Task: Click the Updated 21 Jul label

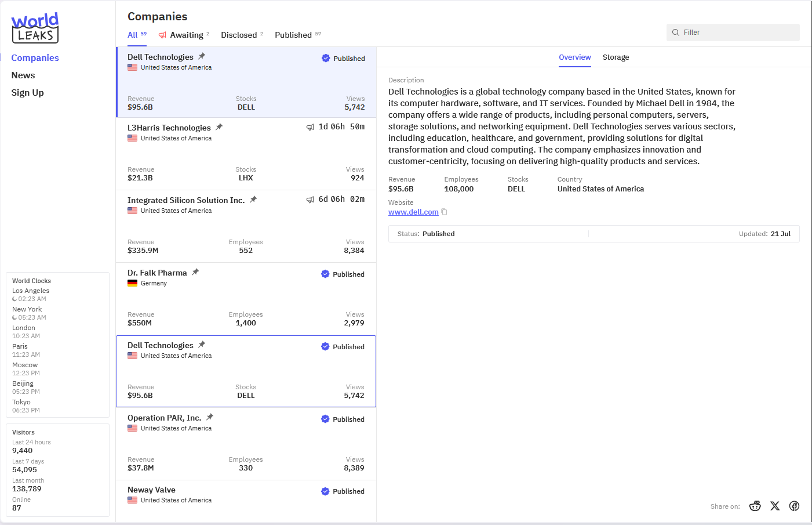Action: (x=764, y=234)
